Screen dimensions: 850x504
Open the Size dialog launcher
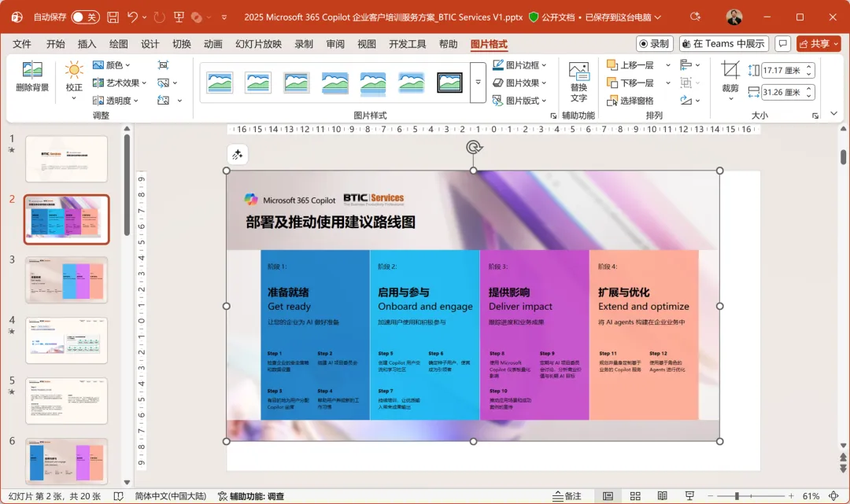tap(815, 116)
